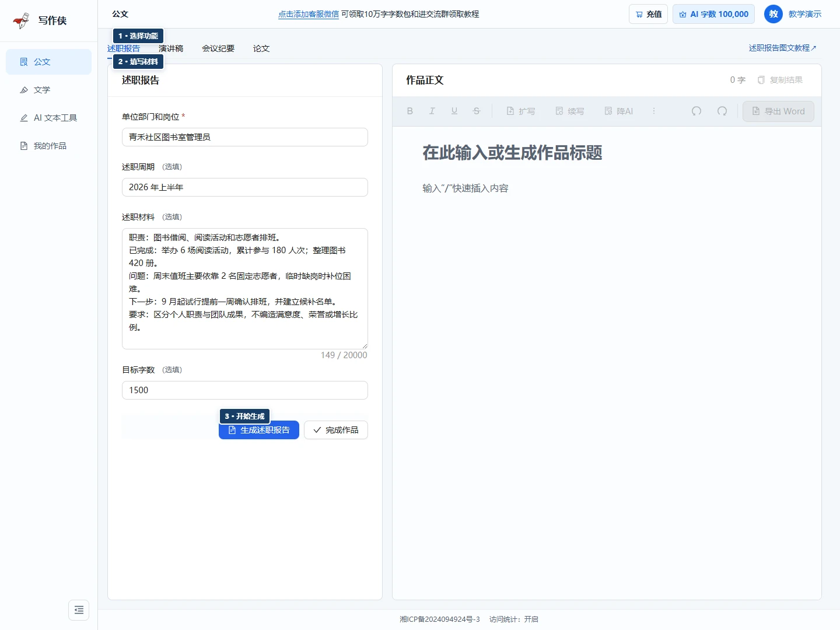The image size is (840, 630).
Task: Switch to the 会议纪要 tab
Action: (x=218, y=48)
